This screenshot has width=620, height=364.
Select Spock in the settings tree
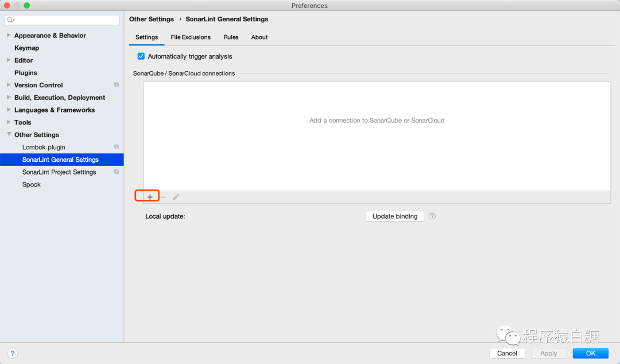coord(31,184)
